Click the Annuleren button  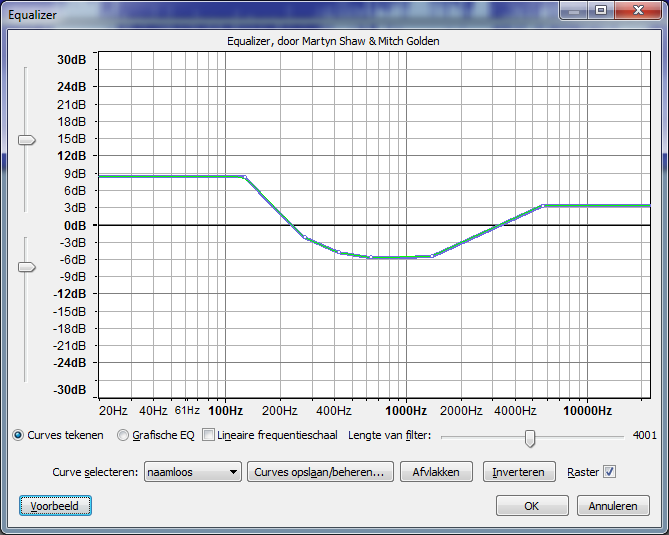click(613, 506)
